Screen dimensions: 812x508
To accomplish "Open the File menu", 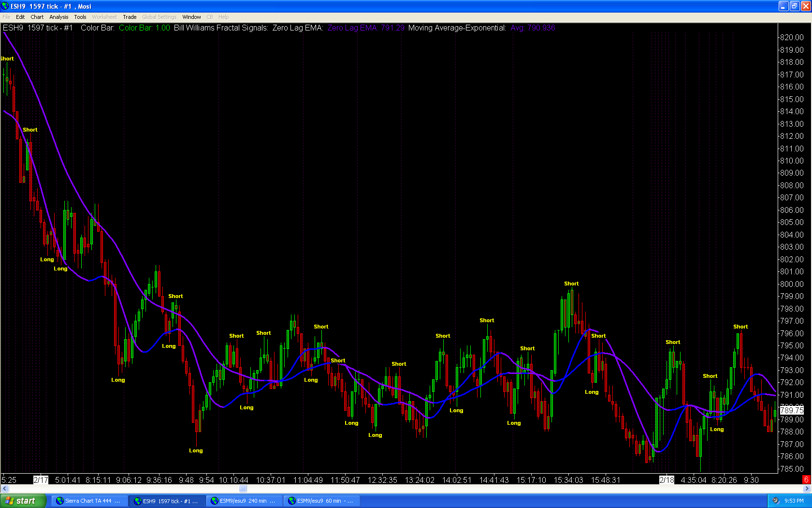I will (6, 17).
